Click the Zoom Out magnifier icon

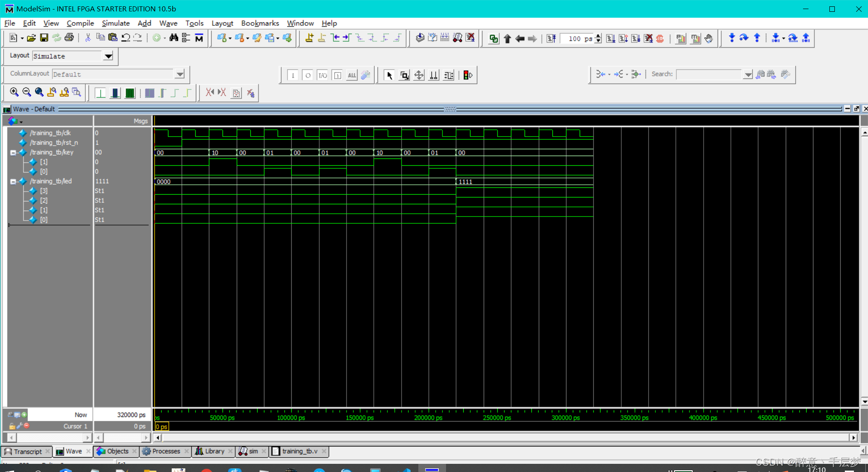pos(27,93)
